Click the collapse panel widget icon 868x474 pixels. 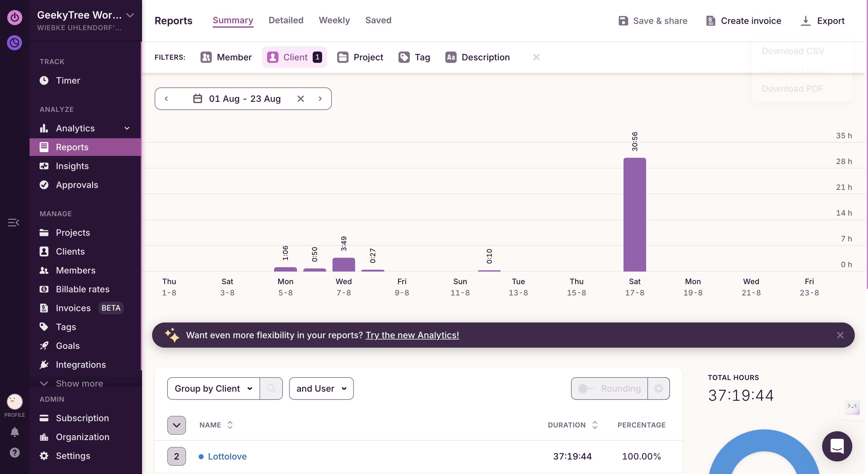(x=852, y=407)
